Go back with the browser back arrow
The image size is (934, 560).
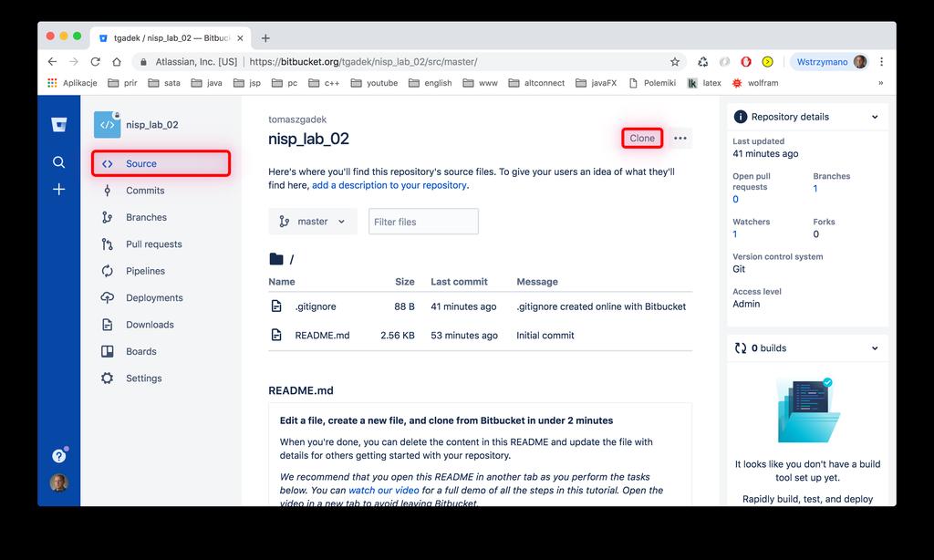(52, 61)
